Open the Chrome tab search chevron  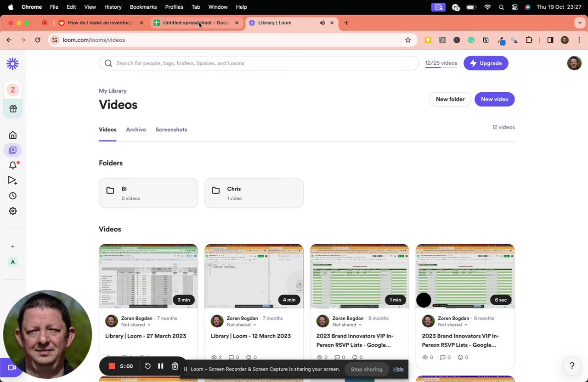tap(580, 22)
